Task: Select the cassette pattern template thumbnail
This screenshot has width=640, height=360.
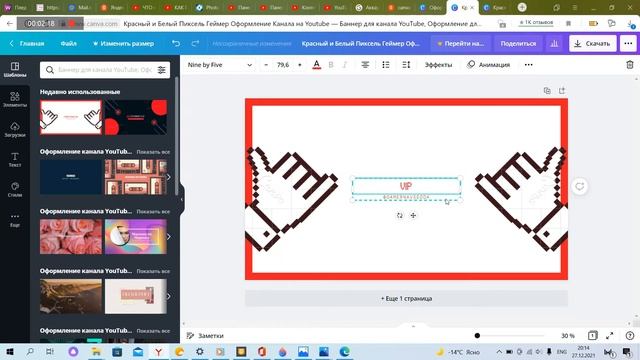Action: coord(135,177)
